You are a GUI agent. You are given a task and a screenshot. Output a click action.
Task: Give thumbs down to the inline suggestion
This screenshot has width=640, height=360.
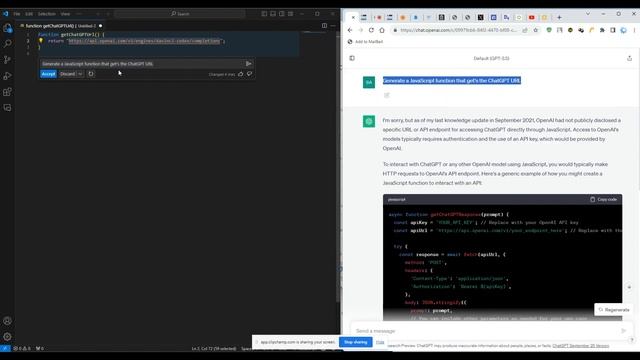249,74
